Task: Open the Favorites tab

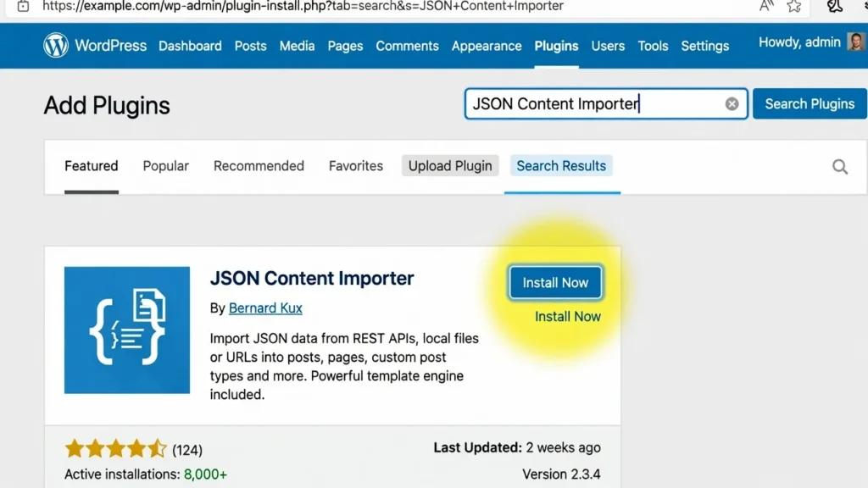Action: click(x=355, y=166)
